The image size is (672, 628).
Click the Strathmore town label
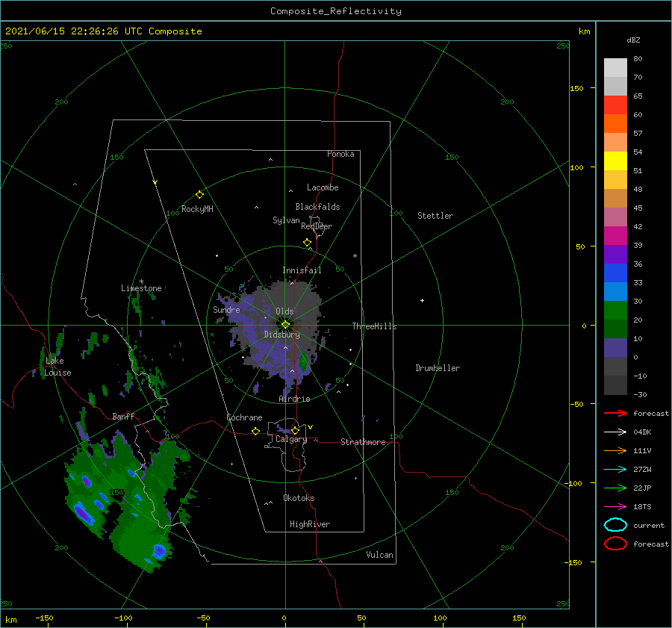[363, 442]
